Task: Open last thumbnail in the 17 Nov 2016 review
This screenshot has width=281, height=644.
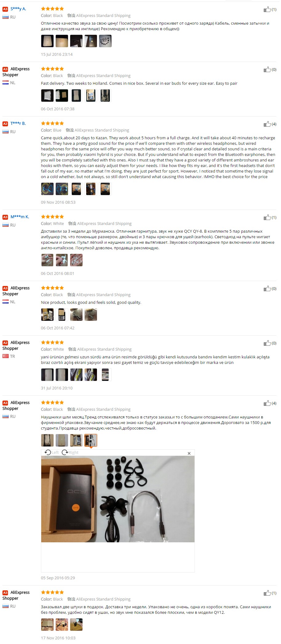Action: [76, 625]
